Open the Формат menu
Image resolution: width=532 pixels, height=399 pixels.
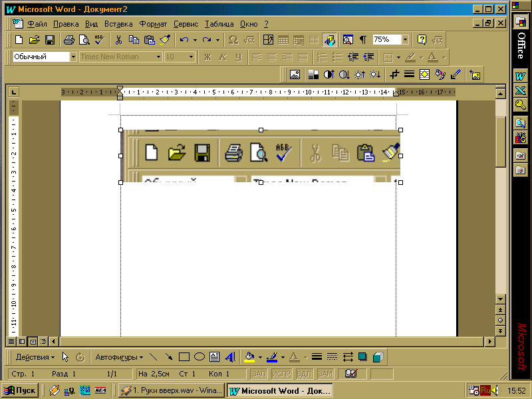pos(153,24)
